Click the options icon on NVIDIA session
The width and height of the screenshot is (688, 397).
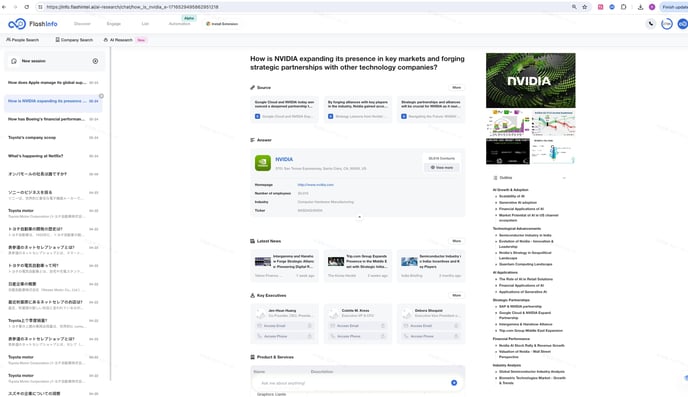pyautogui.click(x=101, y=96)
